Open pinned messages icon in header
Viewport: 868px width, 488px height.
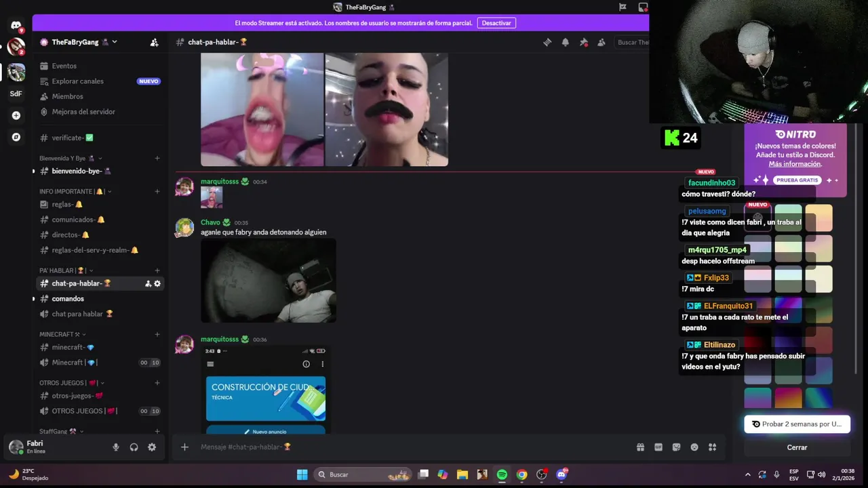(583, 42)
